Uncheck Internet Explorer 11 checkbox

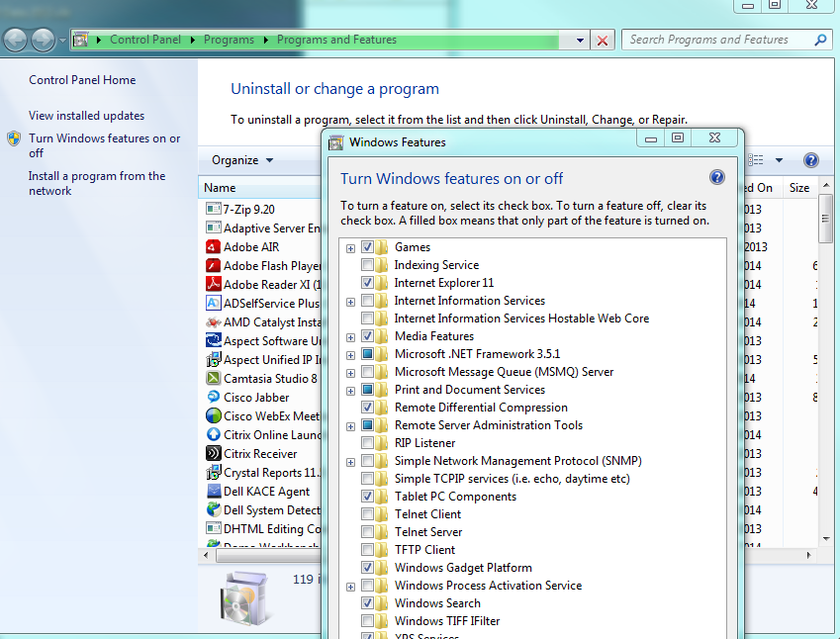[x=367, y=282]
